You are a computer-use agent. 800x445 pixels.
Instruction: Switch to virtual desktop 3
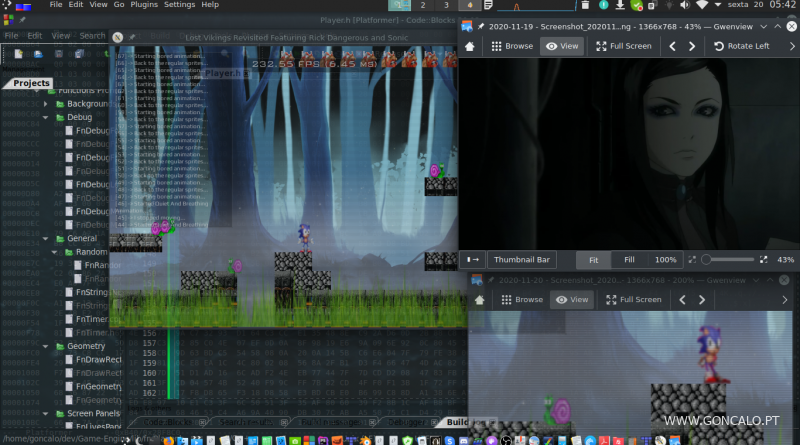tap(446, 5)
